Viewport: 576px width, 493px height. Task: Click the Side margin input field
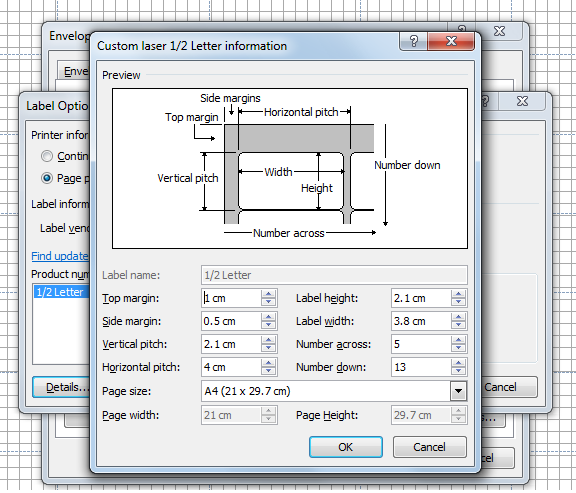click(x=231, y=321)
